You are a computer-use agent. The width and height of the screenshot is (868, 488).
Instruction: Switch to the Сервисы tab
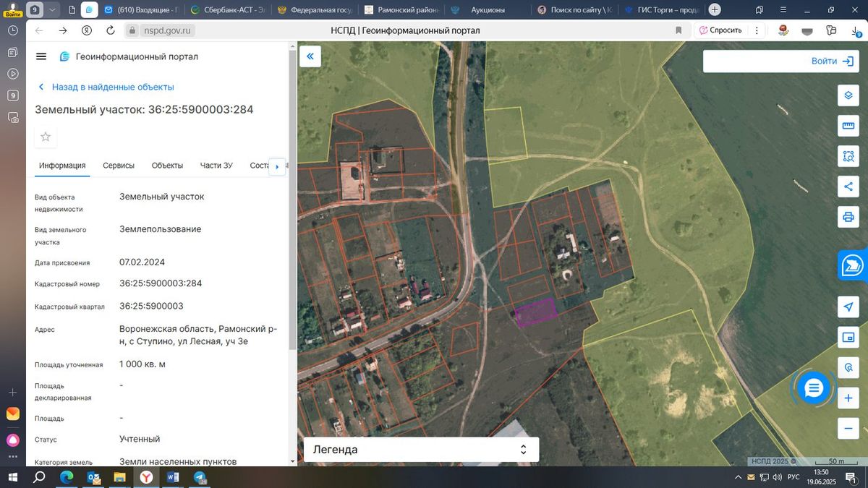[x=119, y=166]
